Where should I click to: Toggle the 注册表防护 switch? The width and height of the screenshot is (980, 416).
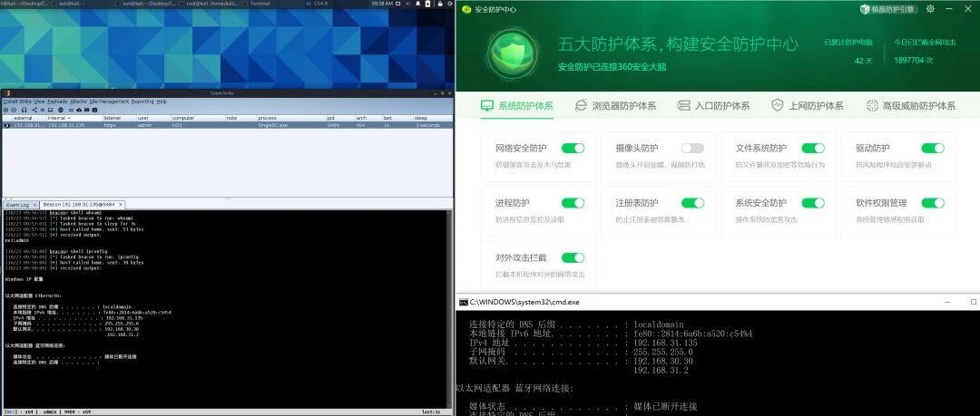(x=692, y=203)
